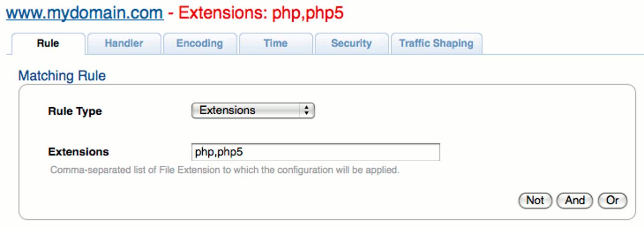Select the Rule tab

[48, 44]
